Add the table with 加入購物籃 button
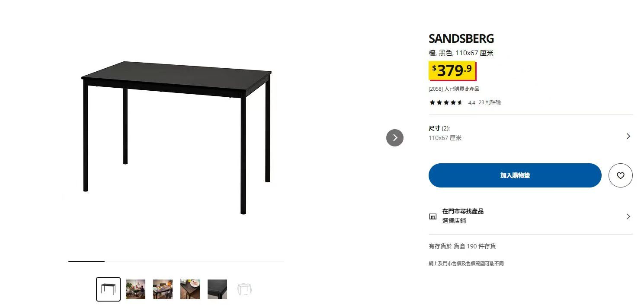644x305 pixels. tap(515, 175)
